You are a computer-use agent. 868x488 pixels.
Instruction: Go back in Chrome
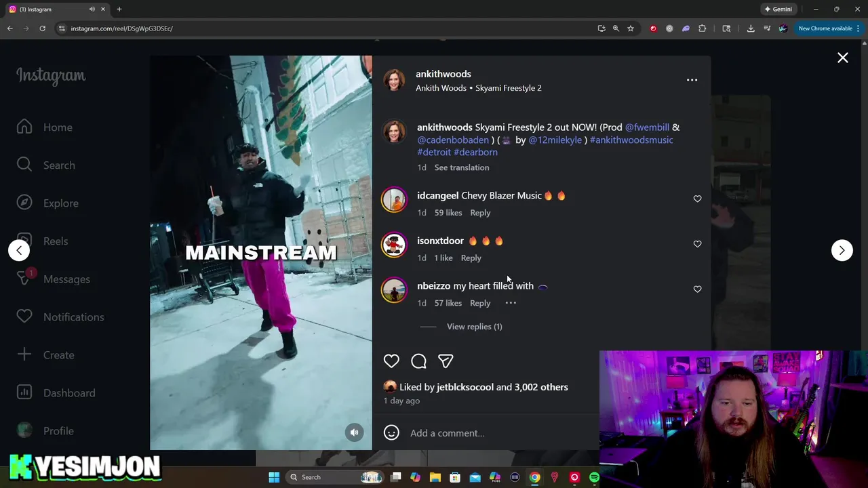click(x=10, y=28)
